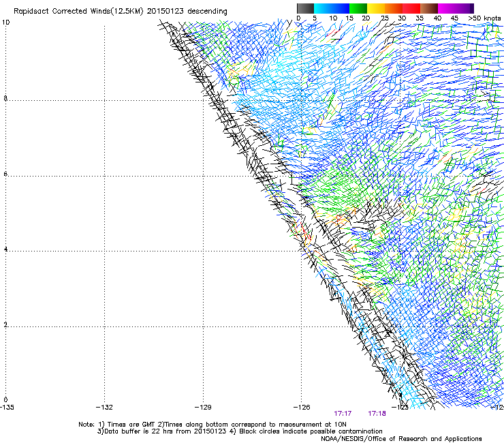
Task: Click the orange 25-30 knots legend swatch
Action: pyautogui.click(x=394, y=8)
